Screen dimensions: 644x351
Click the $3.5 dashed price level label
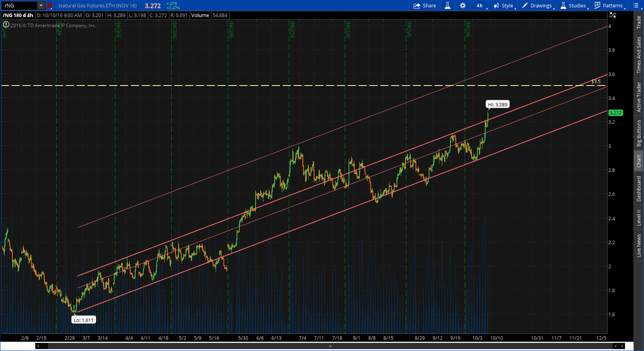[596, 82]
